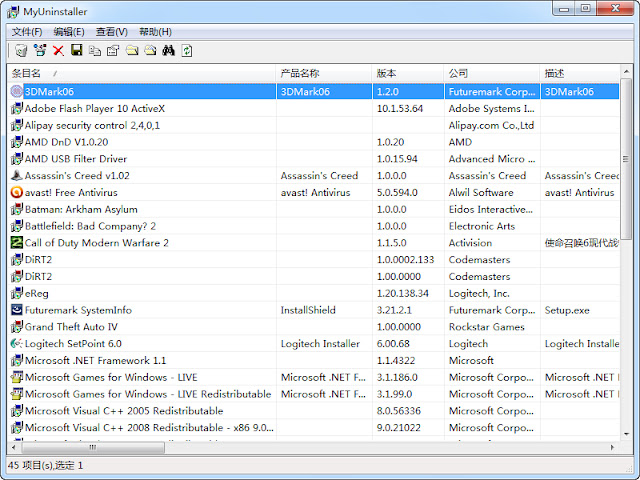This screenshot has height=480, width=640.
Task: Open the properties toolbar icon
Action: point(113,51)
